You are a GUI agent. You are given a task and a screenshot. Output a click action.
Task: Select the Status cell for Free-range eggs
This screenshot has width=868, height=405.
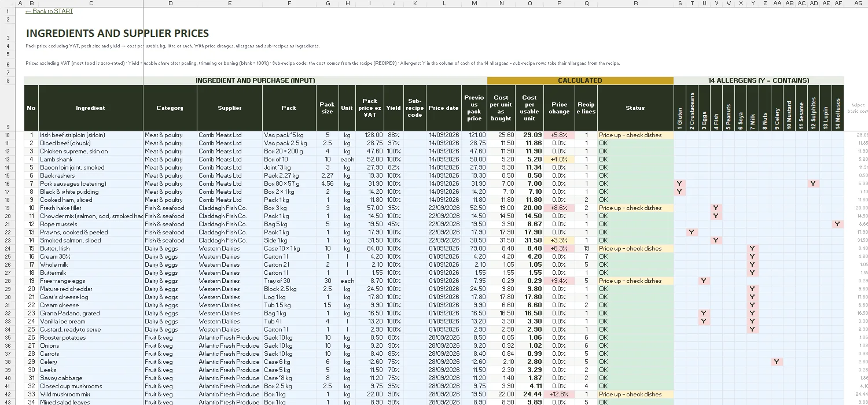(x=635, y=281)
